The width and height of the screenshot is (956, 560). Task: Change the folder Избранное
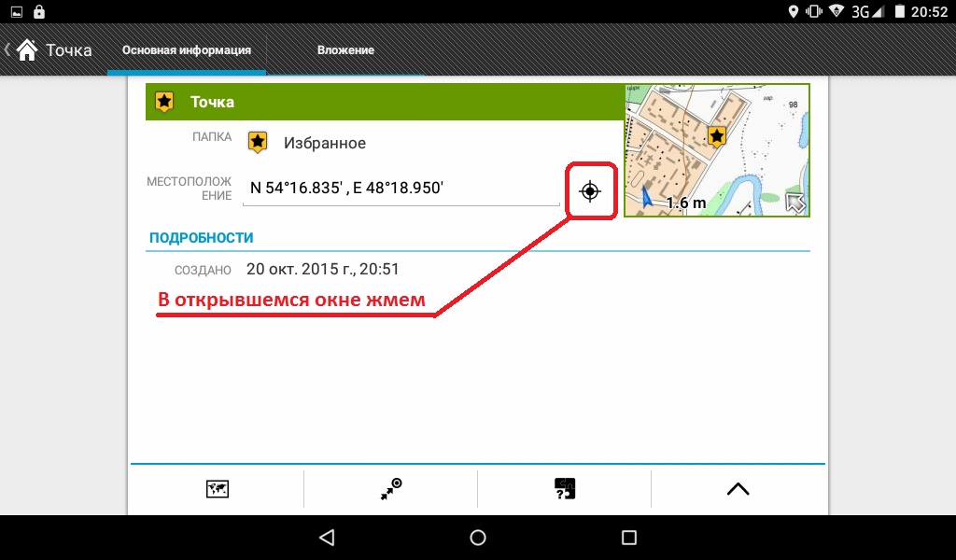tap(324, 144)
